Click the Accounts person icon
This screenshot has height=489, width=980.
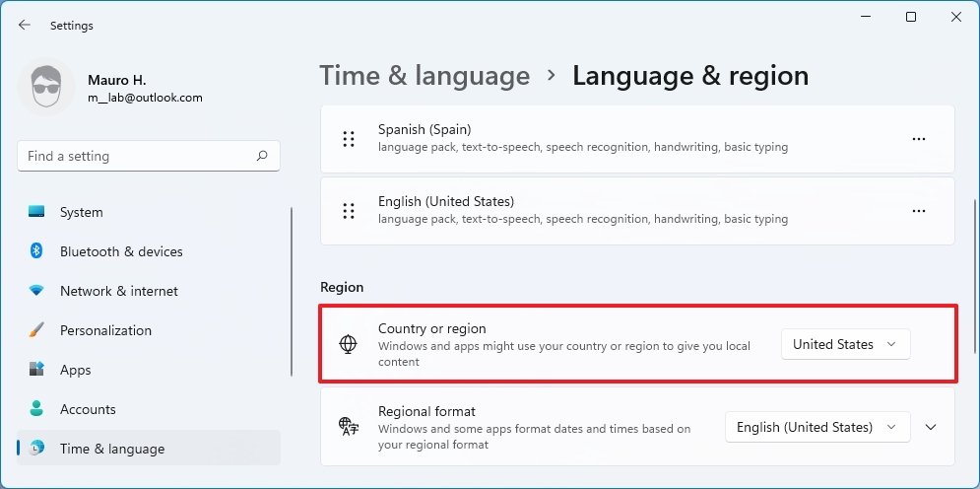(37, 409)
